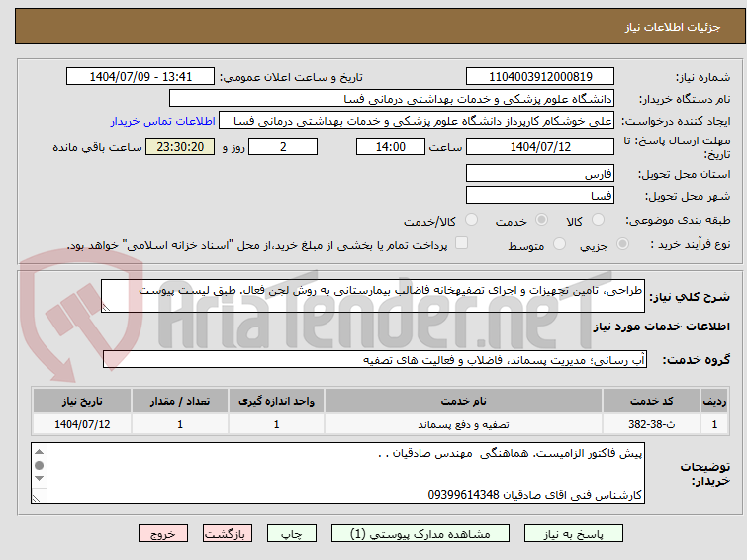
Task: Click the توضیحات خریدار notes textarea
Action: (x=337, y=473)
